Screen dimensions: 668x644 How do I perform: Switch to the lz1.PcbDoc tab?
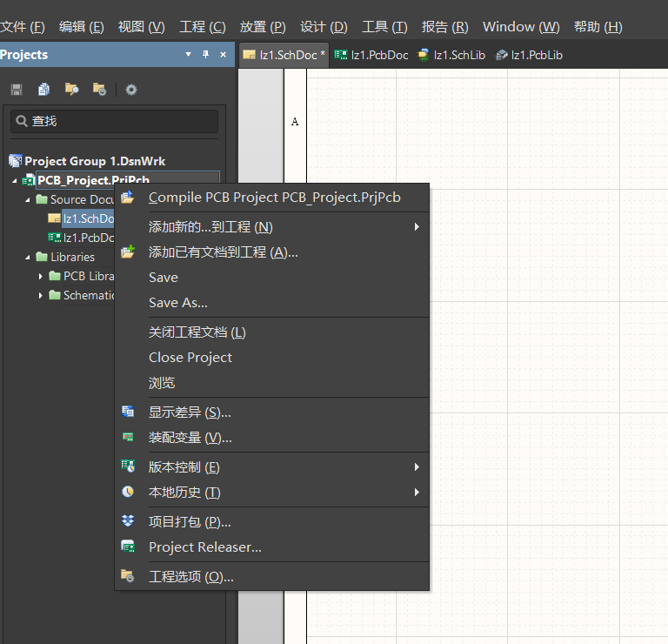coord(371,55)
